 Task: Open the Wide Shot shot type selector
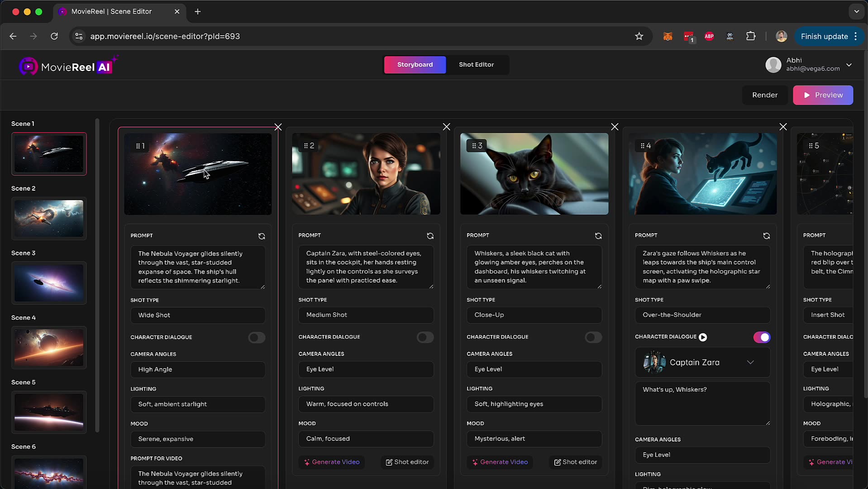198,315
